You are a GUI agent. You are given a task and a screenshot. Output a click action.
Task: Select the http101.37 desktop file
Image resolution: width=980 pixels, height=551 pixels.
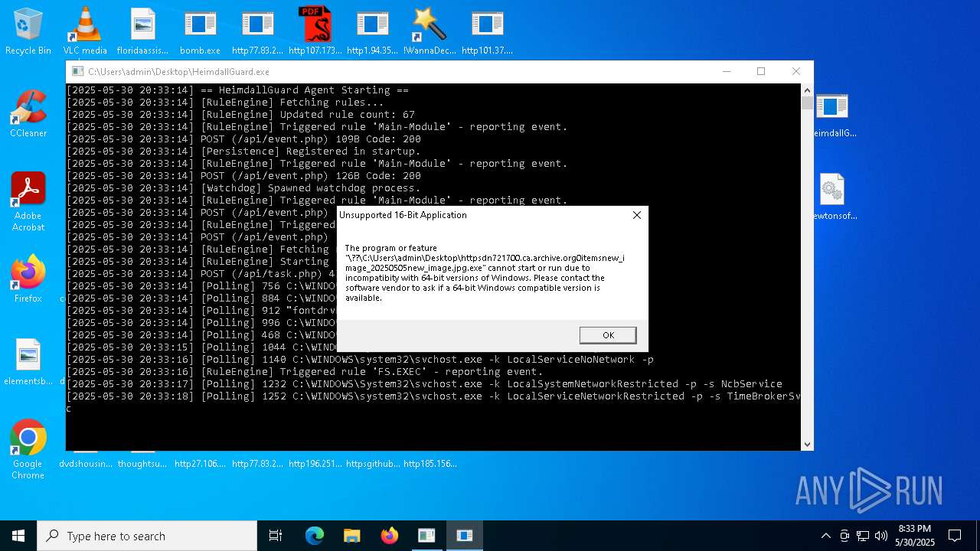coord(487,31)
